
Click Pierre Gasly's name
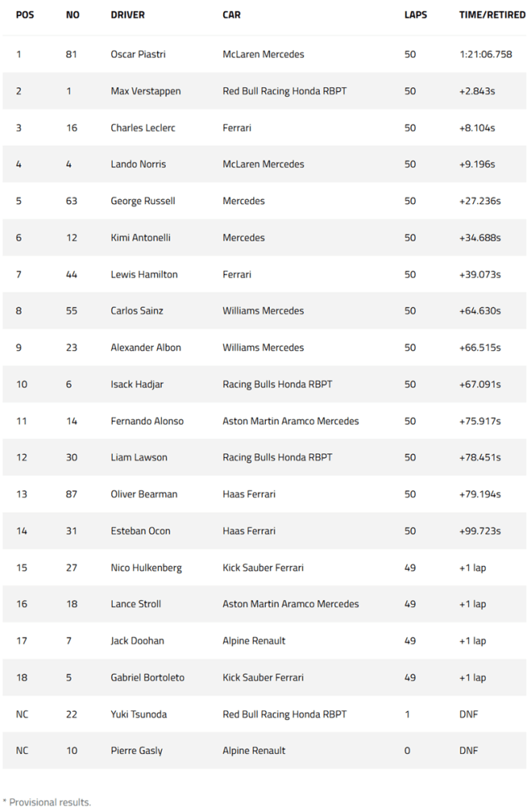pos(137,750)
